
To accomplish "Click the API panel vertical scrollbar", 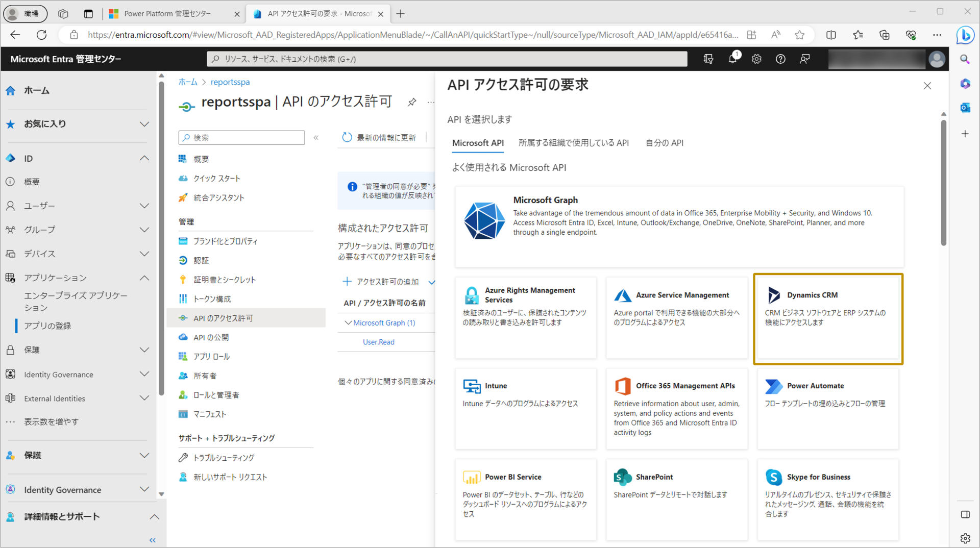I will 943,183.
